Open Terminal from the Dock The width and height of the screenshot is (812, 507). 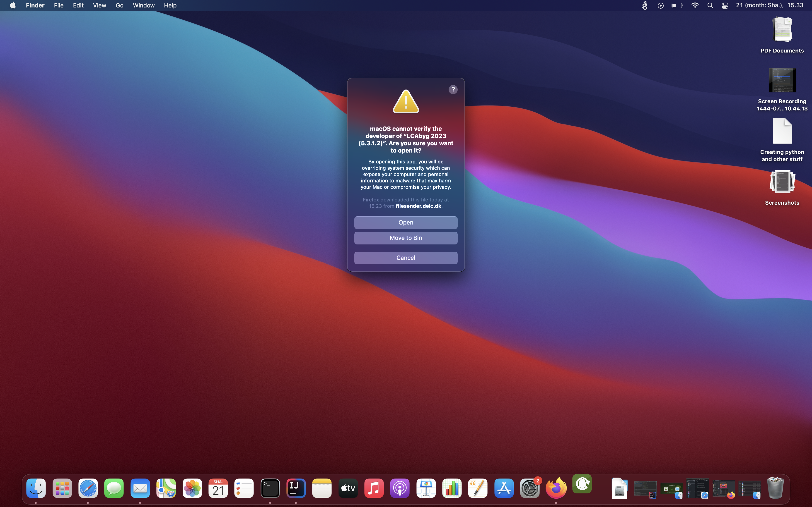click(x=270, y=488)
